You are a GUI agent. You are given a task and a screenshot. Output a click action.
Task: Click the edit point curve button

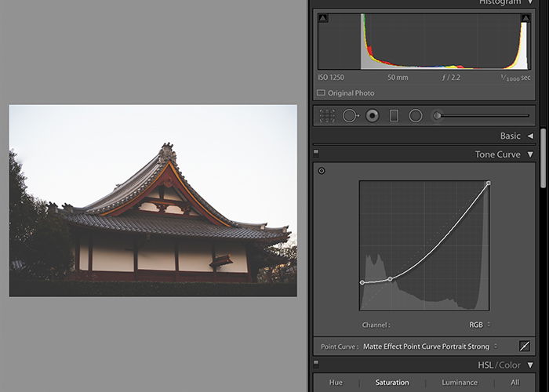click(524, 347)
